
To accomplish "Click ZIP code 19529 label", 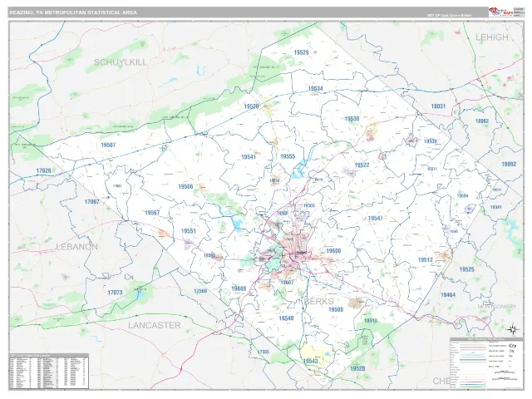I will pyautogui.click(x=301, y=52).
